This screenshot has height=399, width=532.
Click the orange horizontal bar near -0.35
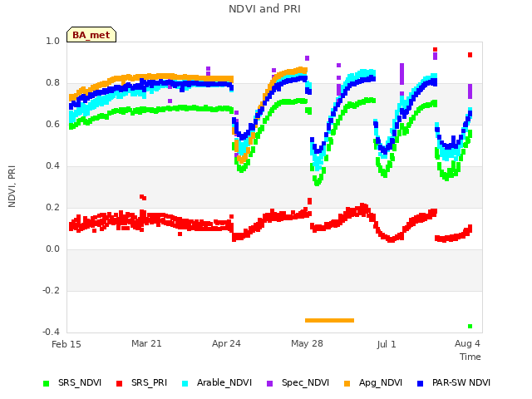[329, 320]
